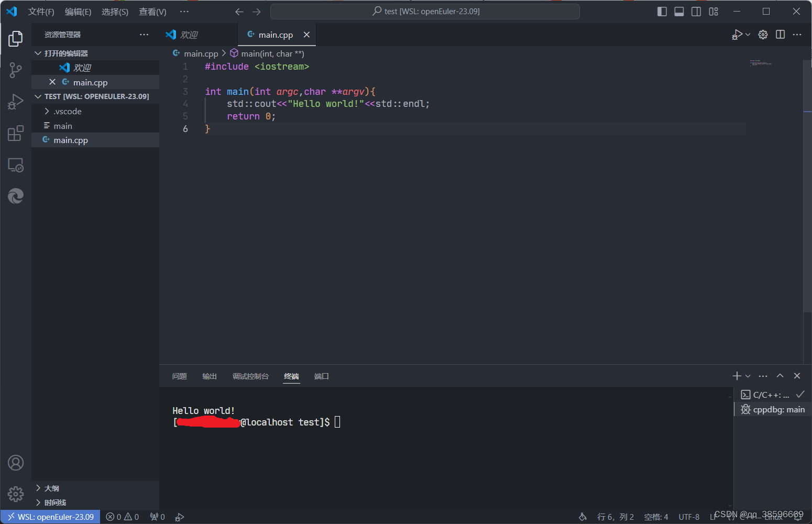Create a new terminal with the plus icon
The image size is (812, 524).
pos(736,376)
